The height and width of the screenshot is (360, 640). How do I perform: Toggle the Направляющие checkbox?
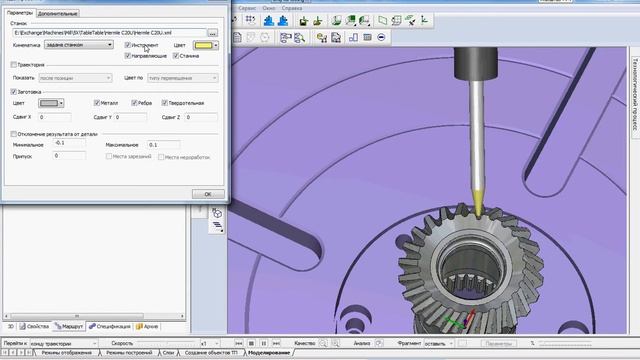128,56
